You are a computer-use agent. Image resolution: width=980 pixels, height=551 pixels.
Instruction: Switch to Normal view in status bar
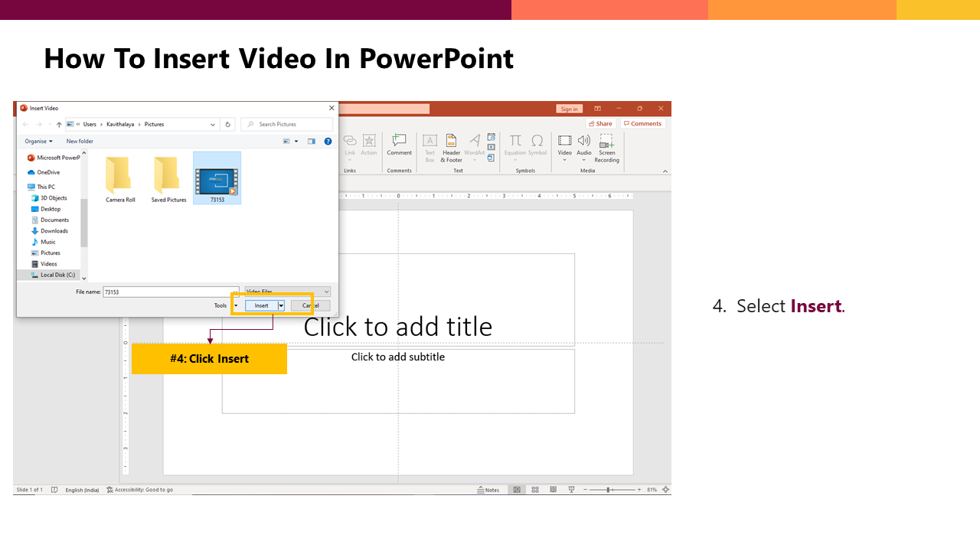pyautogui.click(x=517, y=490)
